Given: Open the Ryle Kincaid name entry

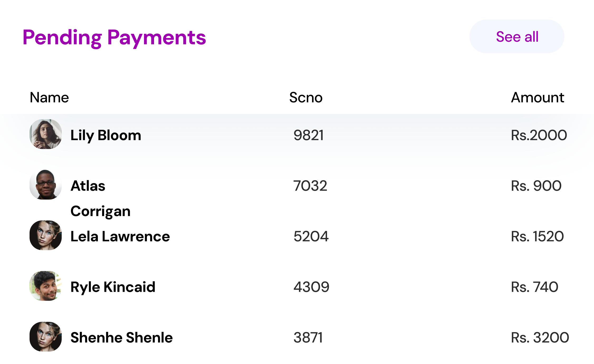Looking at the screenshot, I should coord(113,288).
